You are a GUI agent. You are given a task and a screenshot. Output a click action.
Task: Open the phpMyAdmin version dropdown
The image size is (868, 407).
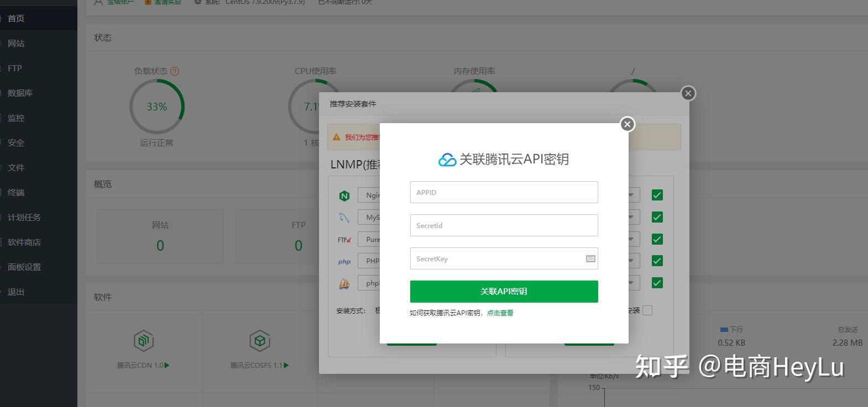point(369,283)
